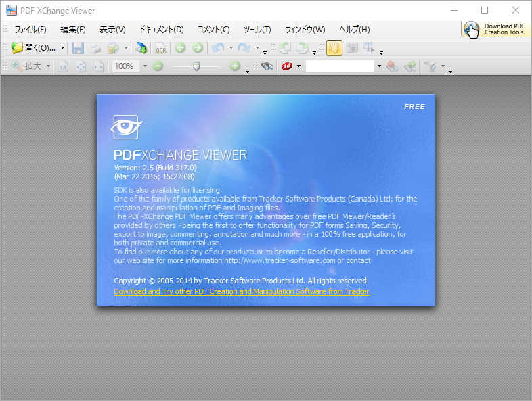Expand the 開く(O) recent files dropdown arrow
This screenshot has width=532, height=401.
click(62, 48)
